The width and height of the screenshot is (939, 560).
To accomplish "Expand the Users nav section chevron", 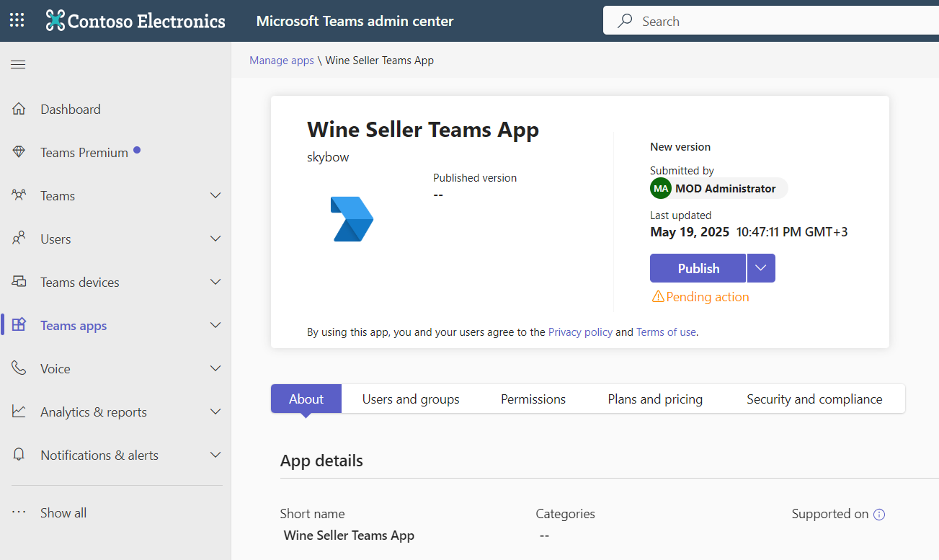I will coord(215,239).
